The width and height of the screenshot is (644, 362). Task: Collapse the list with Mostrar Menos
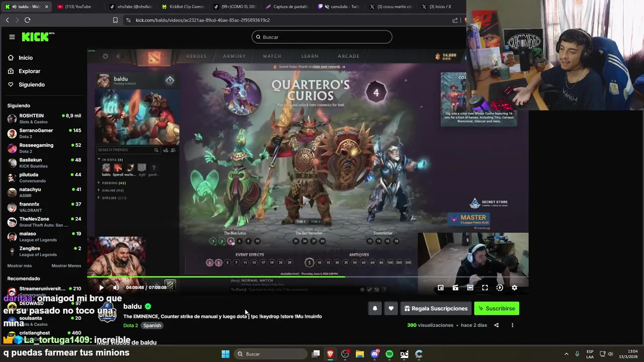[x=66, y=265]
